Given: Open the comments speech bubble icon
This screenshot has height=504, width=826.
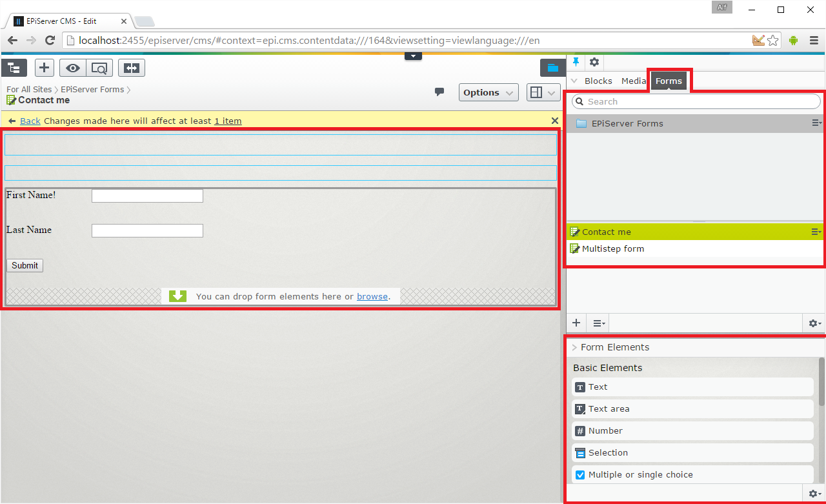Looking at the screenshot, I should pos(439,92).
